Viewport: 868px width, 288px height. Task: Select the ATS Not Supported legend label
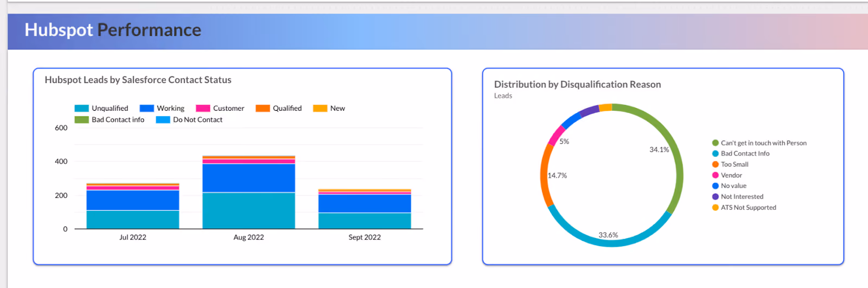(x=749, y=208)
